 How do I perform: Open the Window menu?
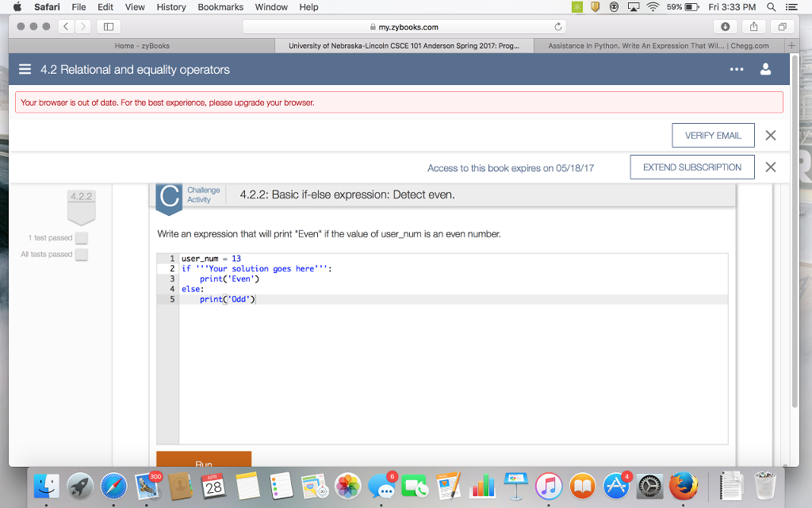pos(271,6)
